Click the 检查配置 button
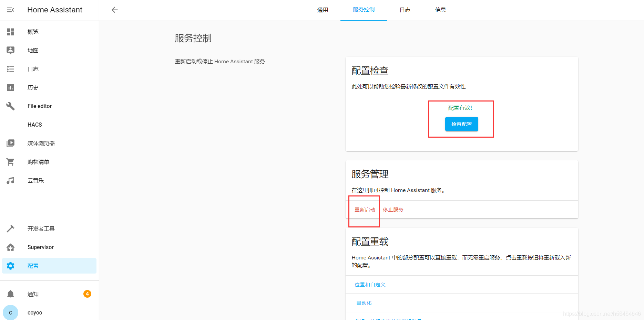 (x=461, y=124)
